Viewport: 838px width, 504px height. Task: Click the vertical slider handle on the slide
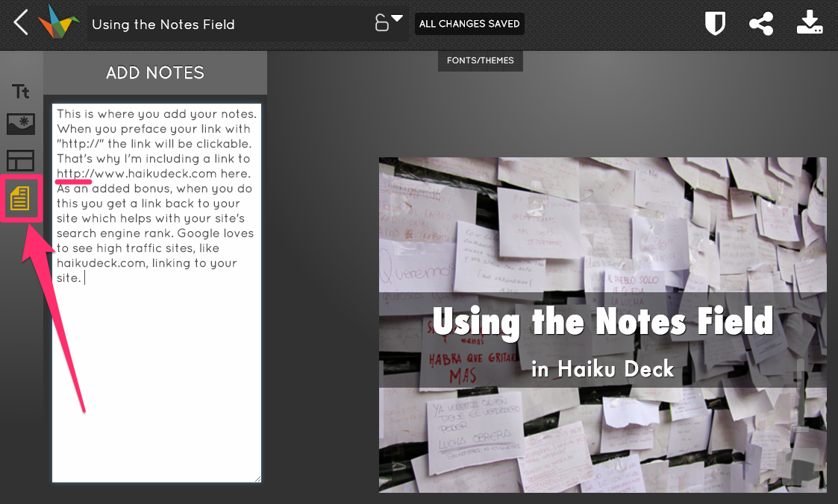click(x=801, y=429)
